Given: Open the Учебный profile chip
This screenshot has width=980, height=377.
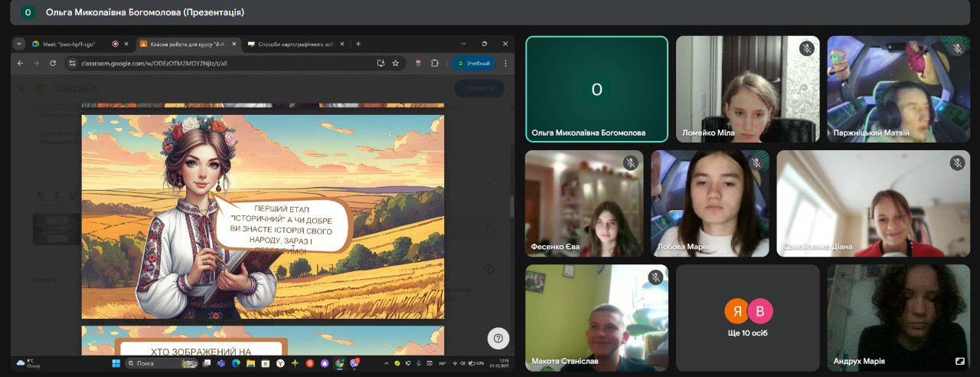Looking at the screenshot, I should 473,63.
